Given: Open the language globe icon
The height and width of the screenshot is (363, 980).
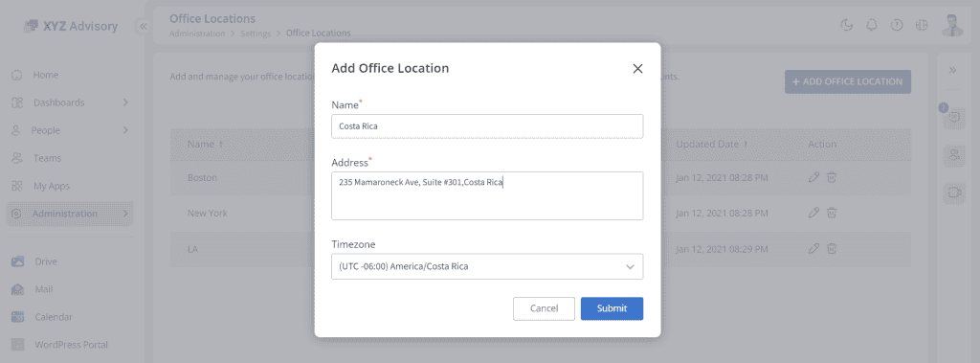Looking at the screenshot, I should click(921, 25).
